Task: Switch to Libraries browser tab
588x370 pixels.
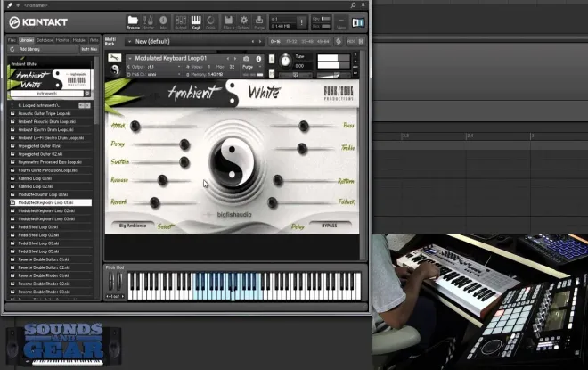Action: (x=26, y=40)
